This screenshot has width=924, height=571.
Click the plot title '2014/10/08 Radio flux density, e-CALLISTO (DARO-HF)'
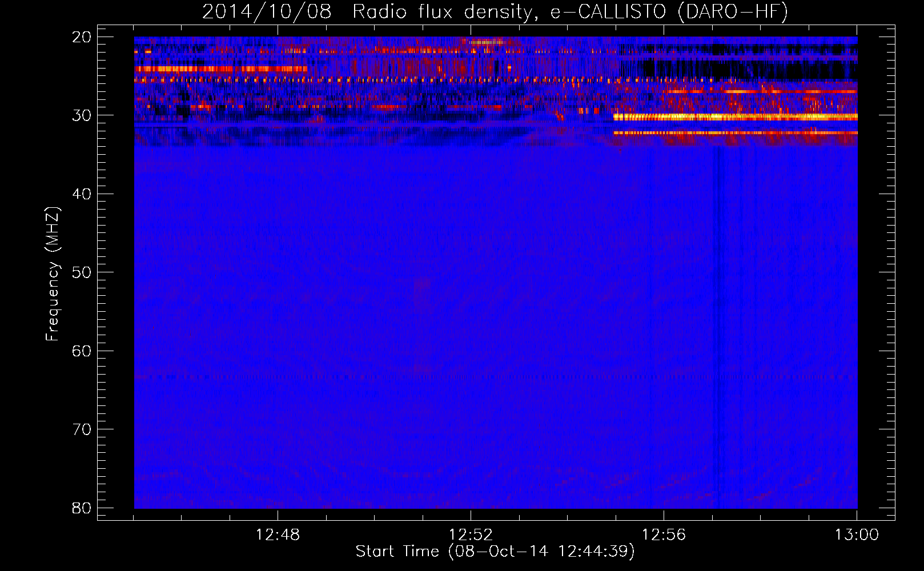[x=495, y=11]
